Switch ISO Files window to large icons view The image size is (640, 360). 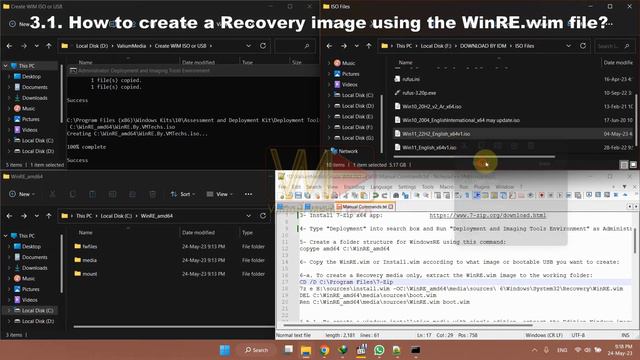click(633, 164)
